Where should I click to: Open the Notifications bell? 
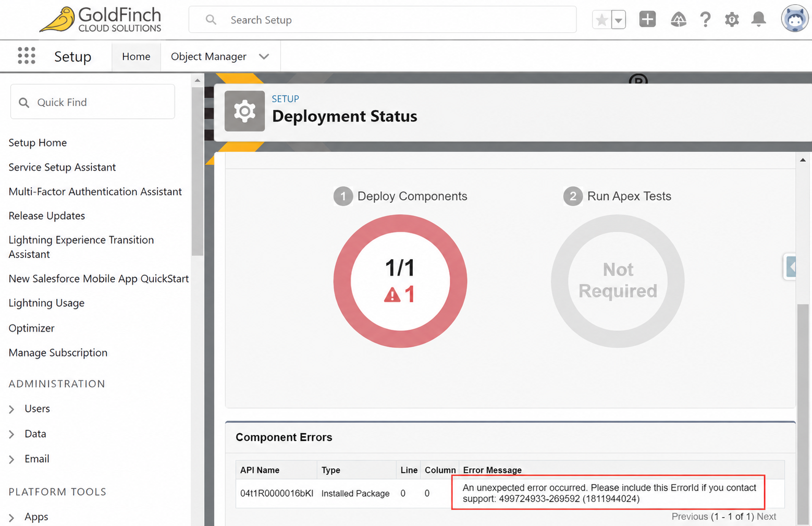point(758,20)
